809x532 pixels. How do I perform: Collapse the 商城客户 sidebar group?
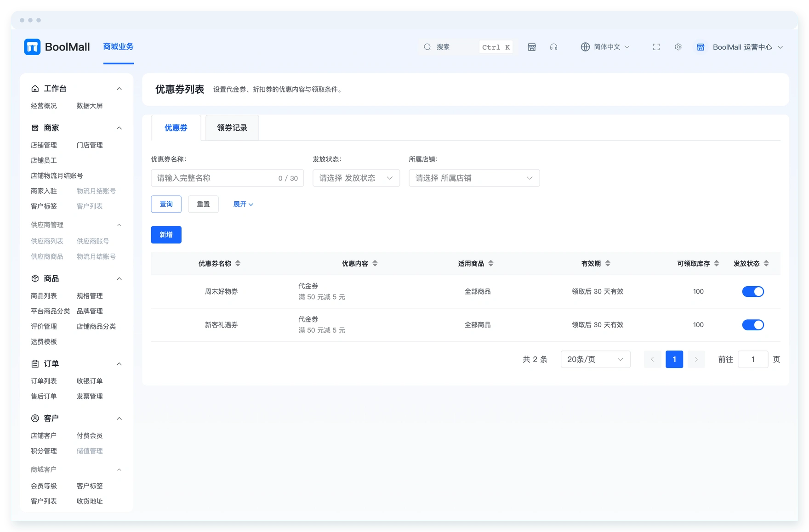pyautogui.click(x=119, y=470)
